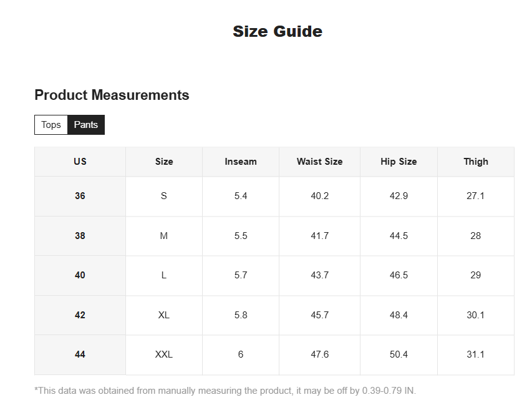Click the manual measuring disclaimer note
Screen dimensions: 532x420
[225, 391]
